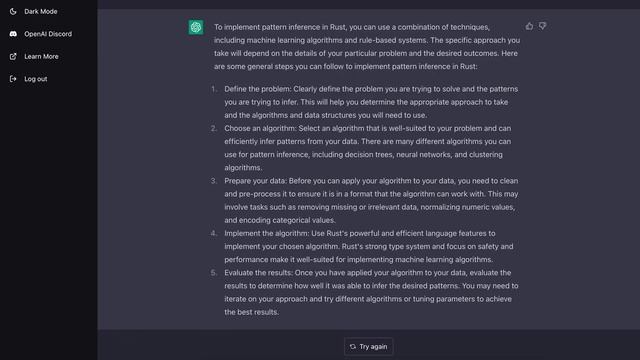Click the Discord logo icon in sidebar

point(13,34)
